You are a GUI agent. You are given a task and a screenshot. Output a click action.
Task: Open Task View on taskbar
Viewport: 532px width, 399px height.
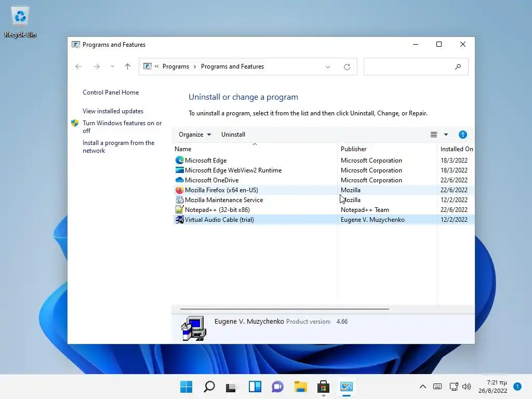pyautogui.click(x=232, y=387)
